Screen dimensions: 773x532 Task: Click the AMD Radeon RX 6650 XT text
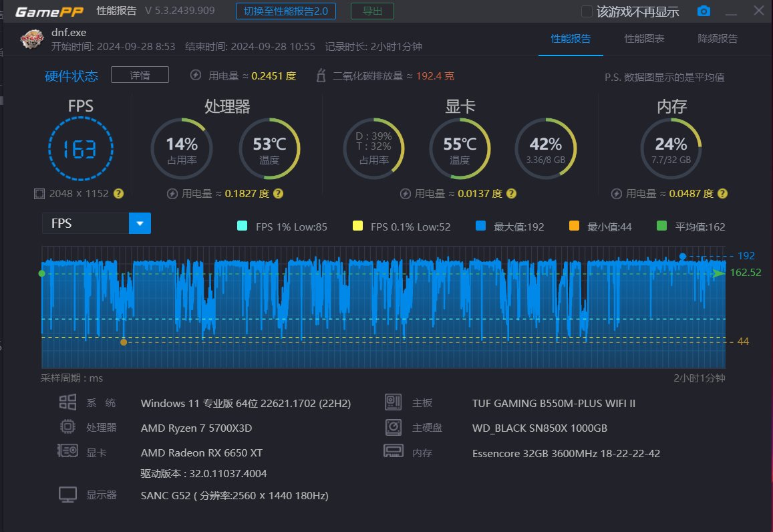pyautogui.click(x=202, y=452)
